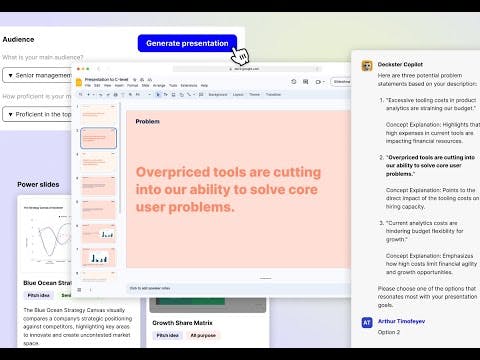
Task: Open the Format menu in Slides
Action: click(132, 86)
